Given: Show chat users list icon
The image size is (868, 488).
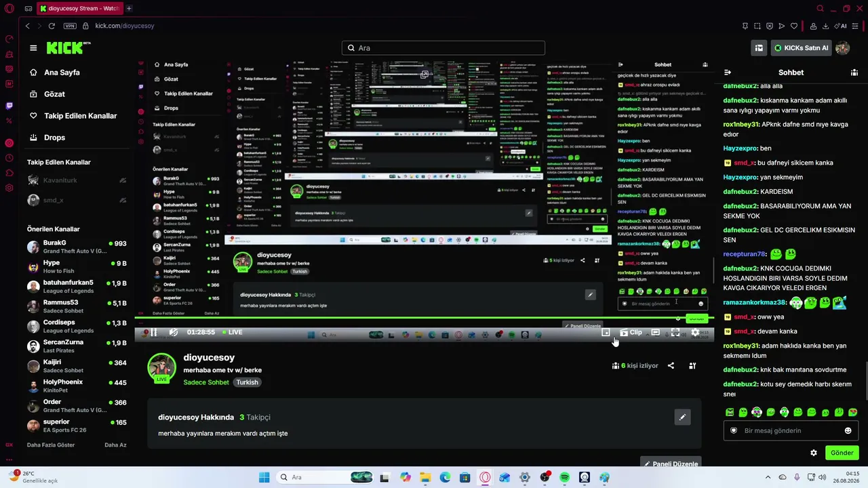Looking at the screenshot, I should (854, 73).
